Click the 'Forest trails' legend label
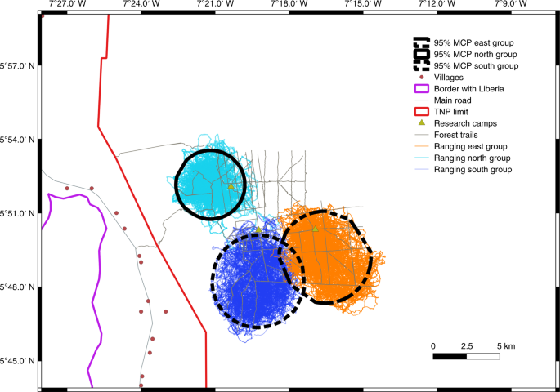 click(455, 135)
